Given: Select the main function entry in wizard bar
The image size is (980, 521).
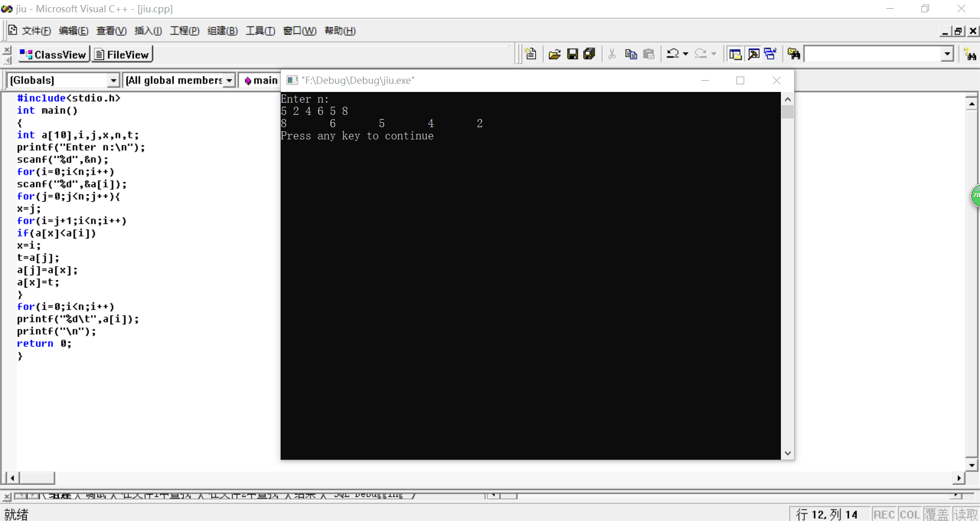Looking at the screenshot, I should pyautogui.click(x=261, y=80).
